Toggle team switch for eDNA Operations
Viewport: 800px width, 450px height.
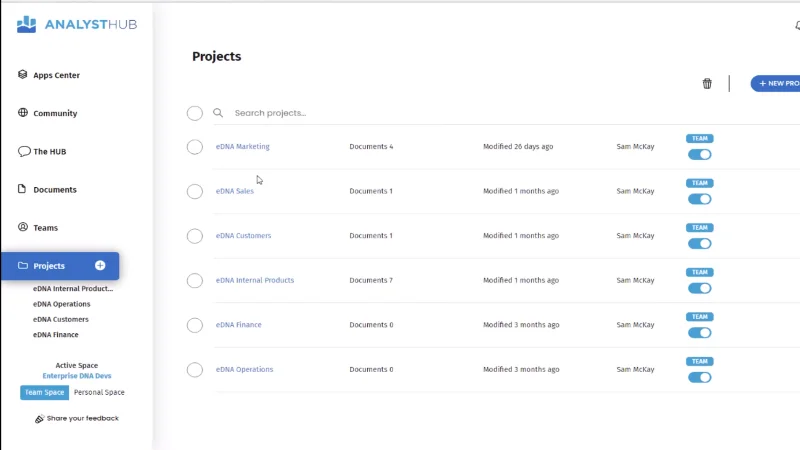coord(699,377)
